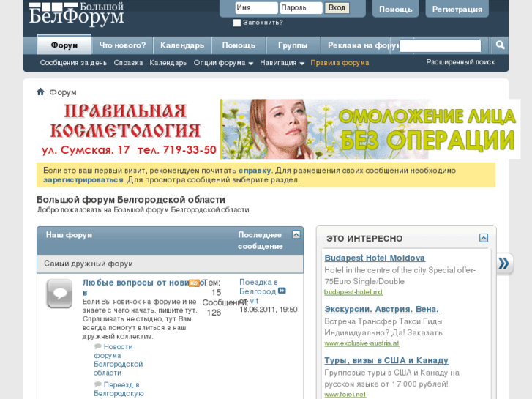Screen dimensions: 532x399
Task: Open Переезд в Белгородскую subforum
Action: click(x=119, y=389)
